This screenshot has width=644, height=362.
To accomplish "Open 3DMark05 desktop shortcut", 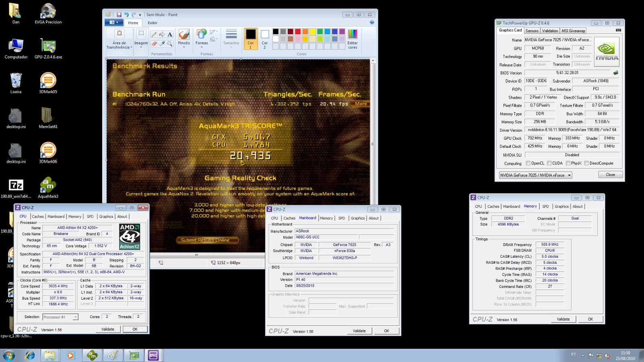I will coord(48,83).
